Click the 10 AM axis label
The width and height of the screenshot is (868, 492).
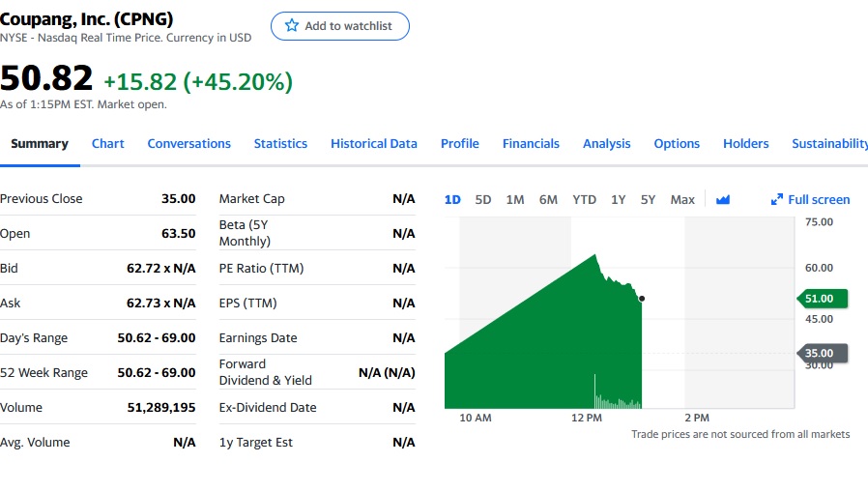(476, 418)
